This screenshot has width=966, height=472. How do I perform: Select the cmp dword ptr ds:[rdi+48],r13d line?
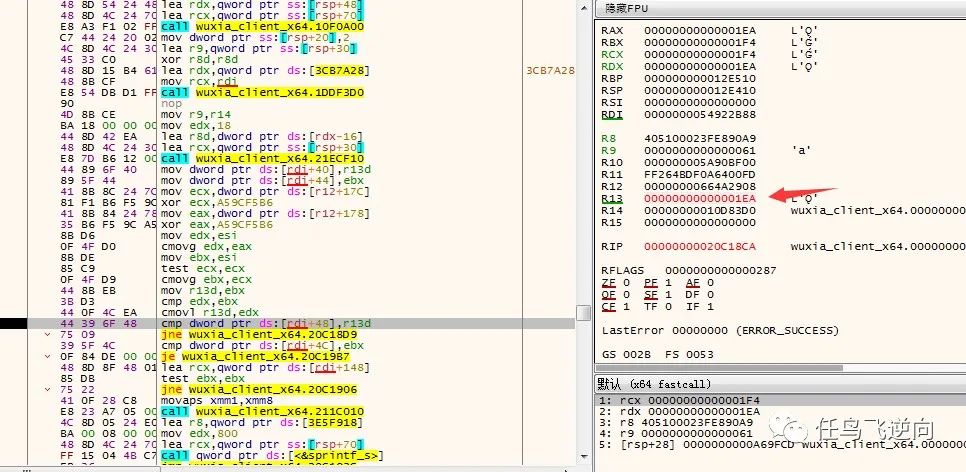click(266, 323)
